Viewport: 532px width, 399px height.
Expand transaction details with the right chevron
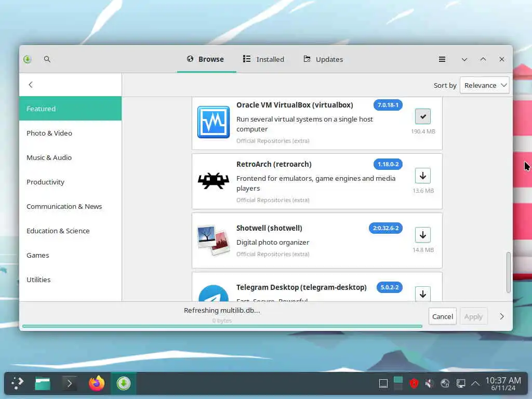[x=502, y=316]
